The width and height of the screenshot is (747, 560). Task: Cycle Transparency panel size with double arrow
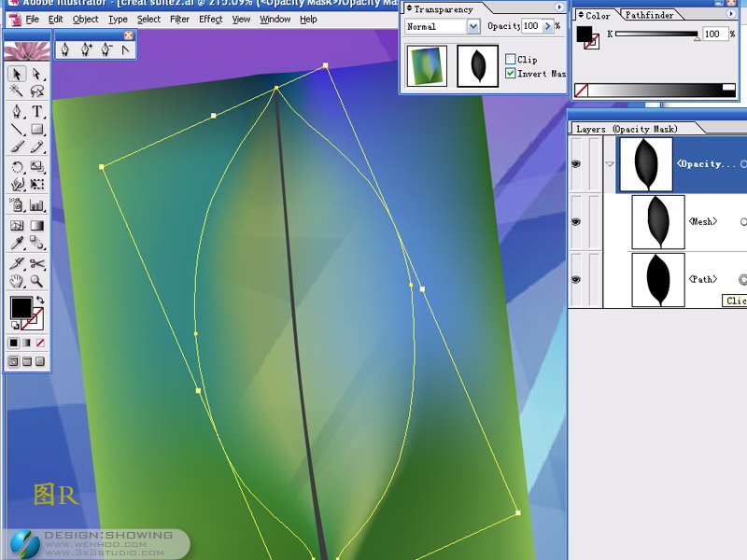(x=409, y=8)
